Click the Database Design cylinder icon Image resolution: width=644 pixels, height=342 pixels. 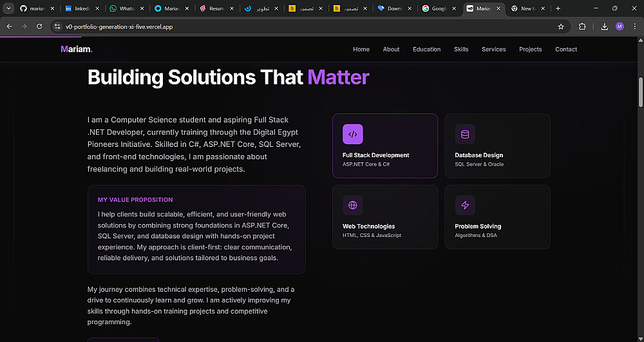(465, 134)
